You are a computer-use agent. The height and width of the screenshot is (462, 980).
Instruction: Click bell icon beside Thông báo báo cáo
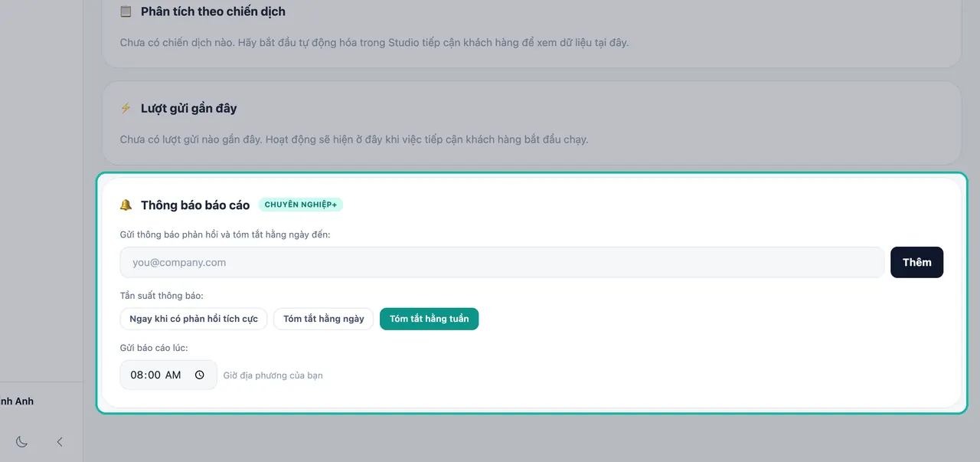click(x=126, y=205)
